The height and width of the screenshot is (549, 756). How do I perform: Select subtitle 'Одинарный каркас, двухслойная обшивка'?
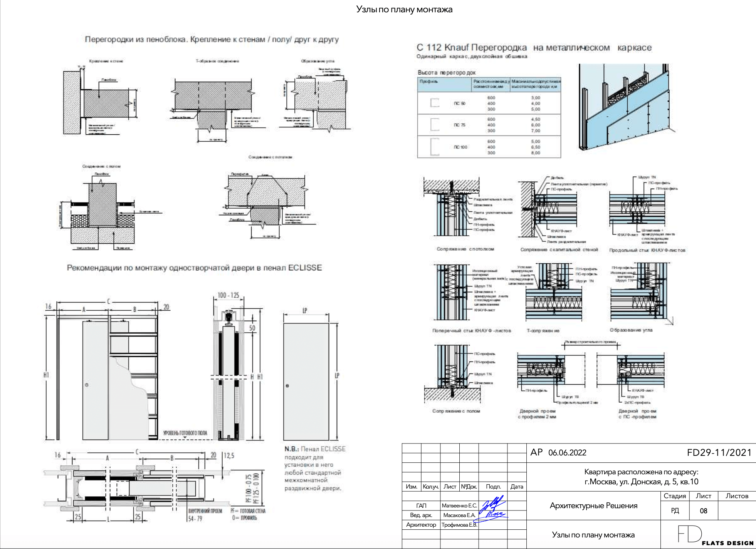click(472, 56)
